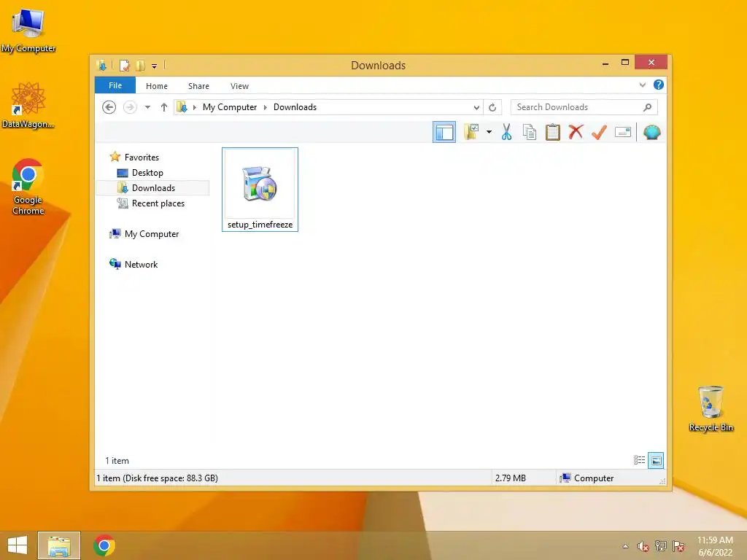Switch to large icons view button
747x560 pixels.
656,460
